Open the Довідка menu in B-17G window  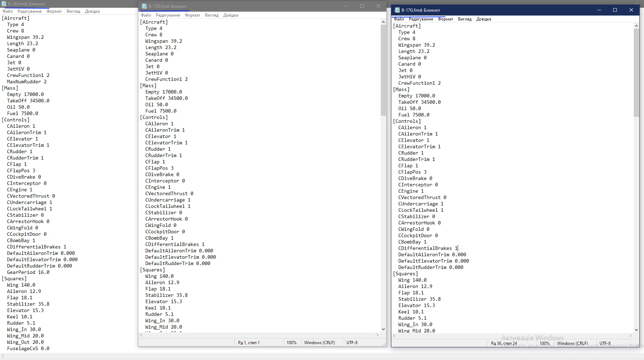483,19
